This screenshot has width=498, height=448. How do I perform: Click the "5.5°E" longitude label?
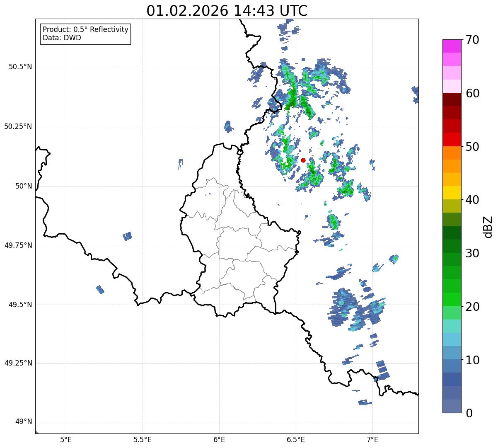tap(143, 440)
